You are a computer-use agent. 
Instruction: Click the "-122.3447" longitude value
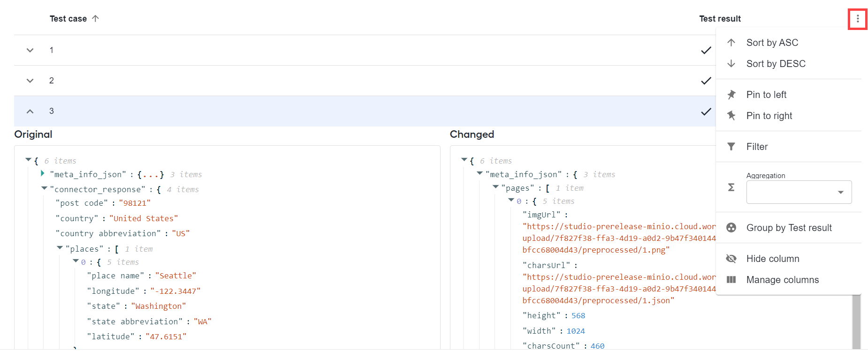pos(175,291)
